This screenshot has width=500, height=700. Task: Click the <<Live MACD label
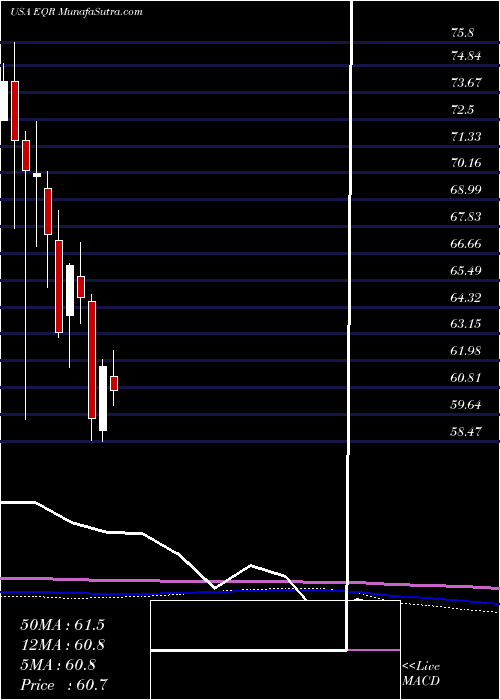(421, 674)
